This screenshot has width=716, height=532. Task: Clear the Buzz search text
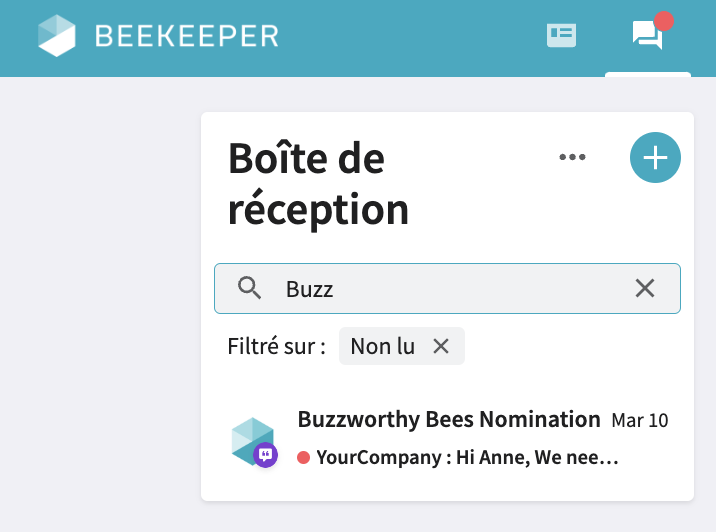tap(645, 289)
